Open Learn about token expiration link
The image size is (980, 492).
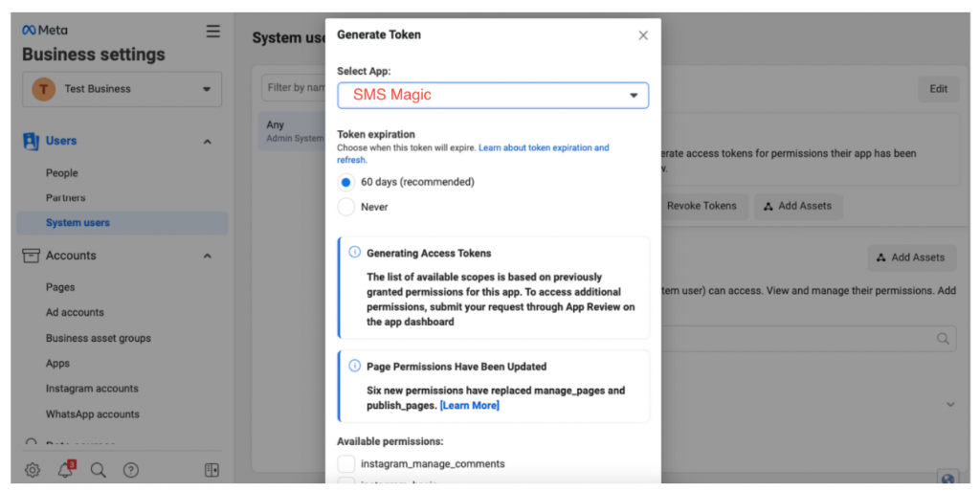tap(473, 154)
